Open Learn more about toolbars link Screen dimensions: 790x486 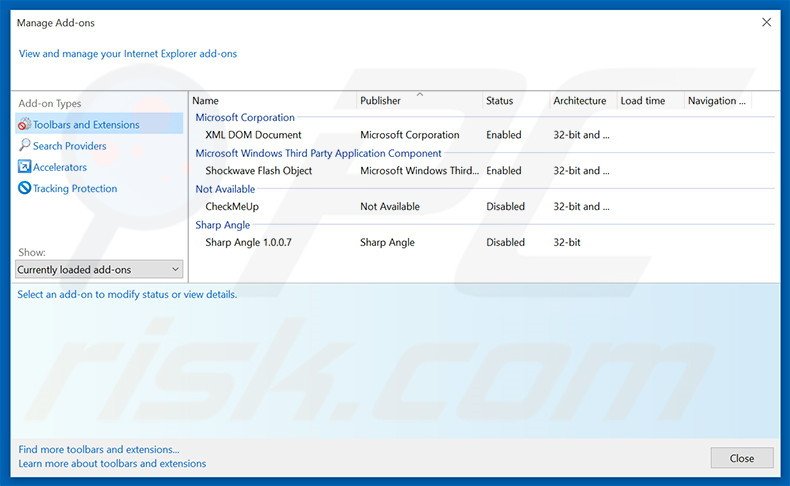click(112, 464)
